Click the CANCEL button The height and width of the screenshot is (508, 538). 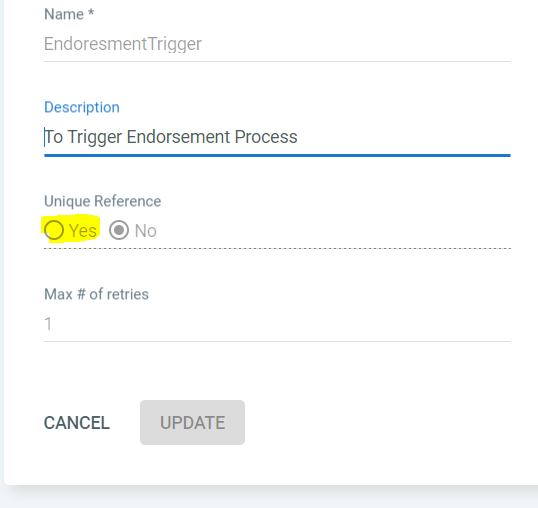pos(77,423)
